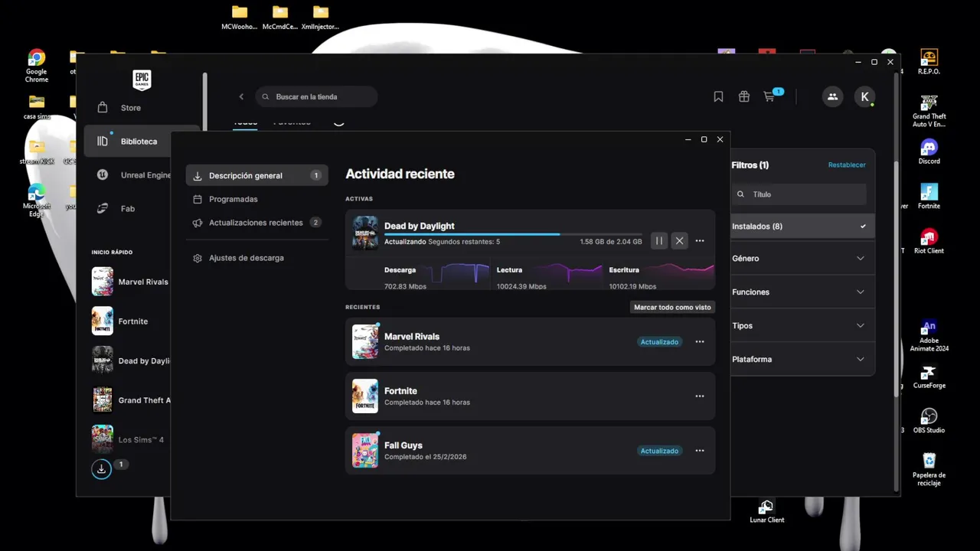This screenshot has width=980, height=551.
Task: Open downloads icon at sidebar bottom
Action: [x=101, y=468]
